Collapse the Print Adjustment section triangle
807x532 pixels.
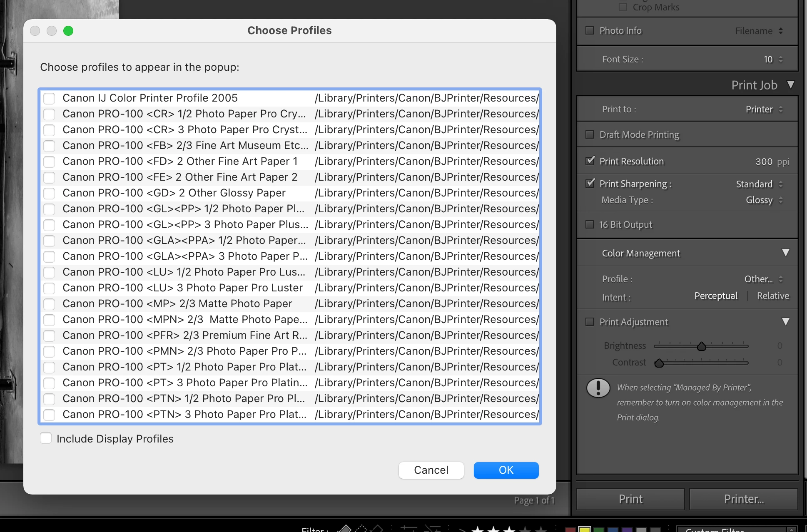785,322
